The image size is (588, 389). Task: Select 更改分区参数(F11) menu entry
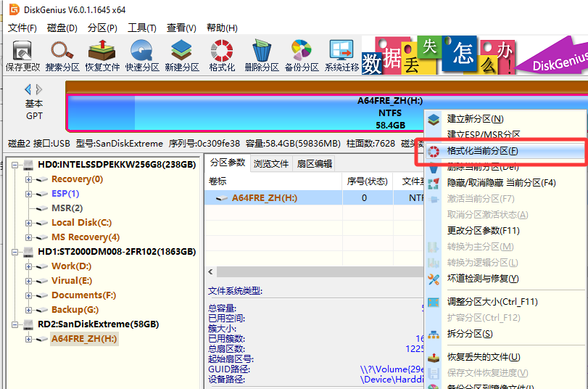click(505, 231)
